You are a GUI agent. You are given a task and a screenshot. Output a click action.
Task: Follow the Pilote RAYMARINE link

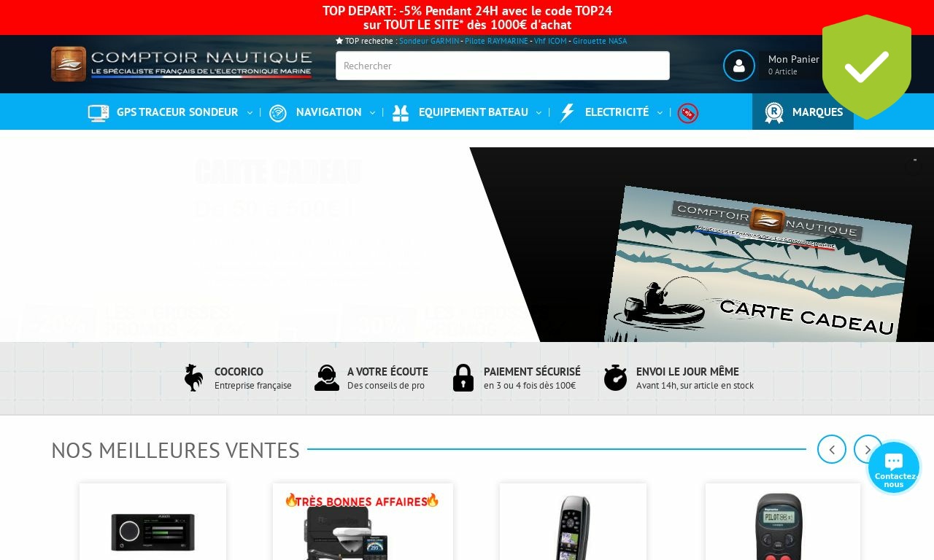point(496,41)
